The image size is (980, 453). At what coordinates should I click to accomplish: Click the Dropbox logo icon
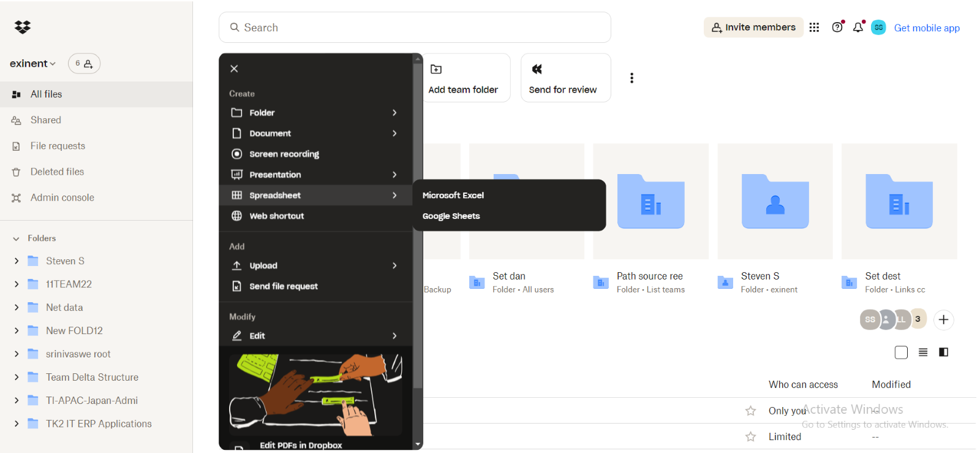coord(23,27)
